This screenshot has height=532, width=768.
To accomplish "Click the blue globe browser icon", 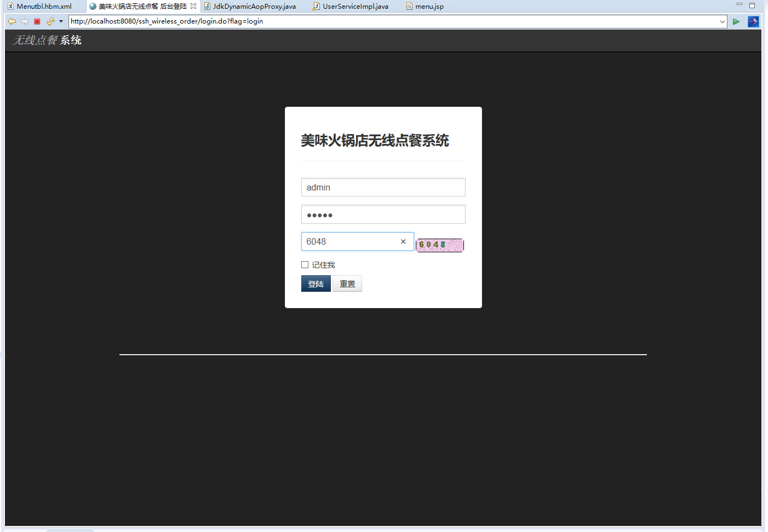I will point(753,21).
